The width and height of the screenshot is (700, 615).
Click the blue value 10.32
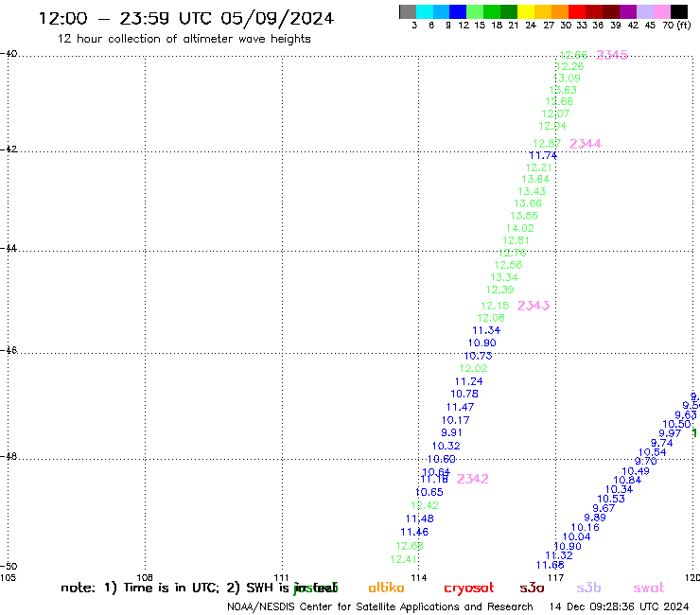pos(446,446)
